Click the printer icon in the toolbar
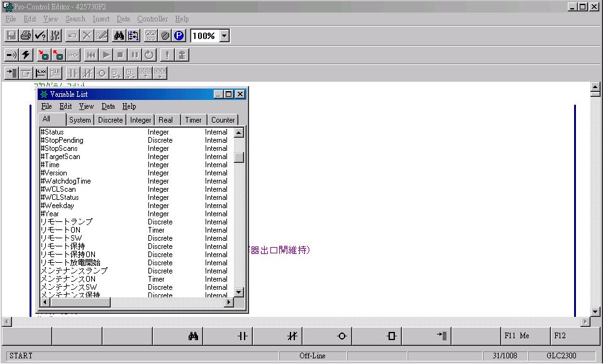603x364 pixels. click(26, 36)
